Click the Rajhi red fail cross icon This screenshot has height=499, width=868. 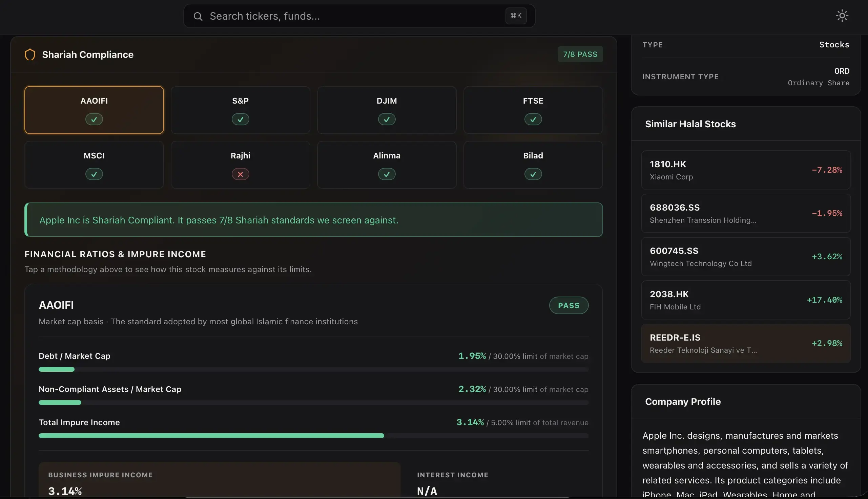click(241, 174)
